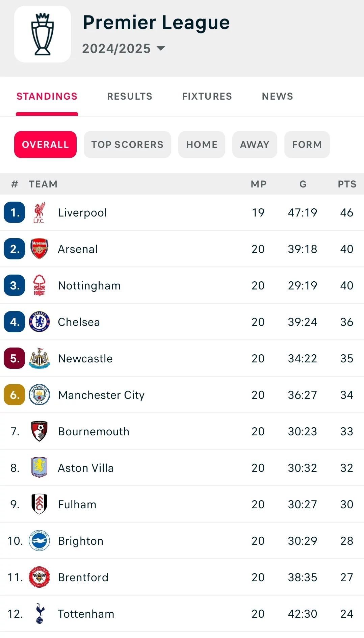Image resolution: width=364 pixels, height=638 pixels.
Task: Select the Tottenham cockerel crest
Action: [39, 613]
